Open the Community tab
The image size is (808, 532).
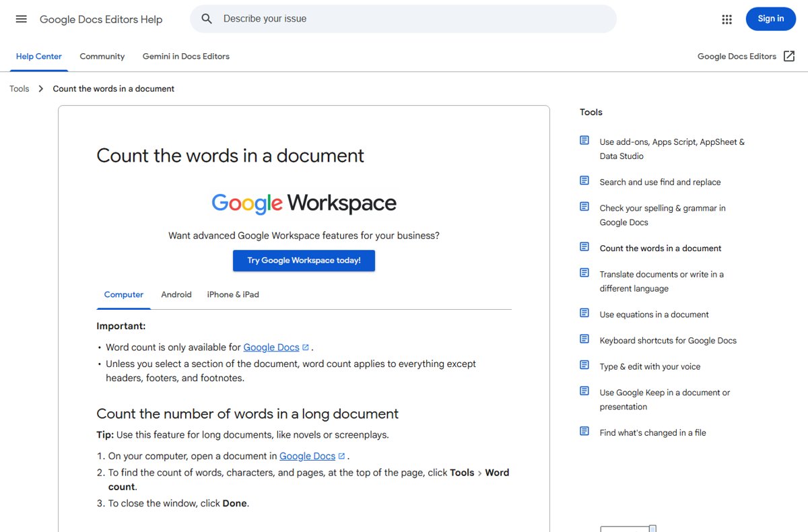102,57
